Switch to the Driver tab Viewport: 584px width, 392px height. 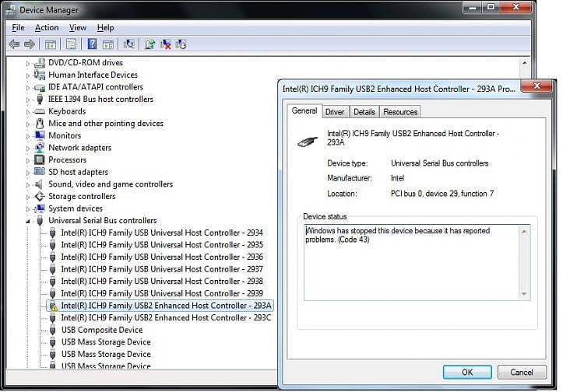tap(335, 112)
